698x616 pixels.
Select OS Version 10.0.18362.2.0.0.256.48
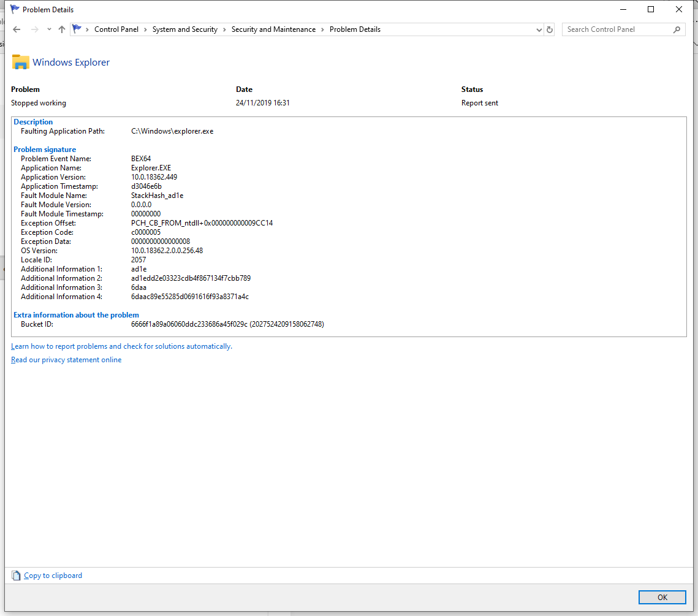pyautogui.click(x=167, y=251)
